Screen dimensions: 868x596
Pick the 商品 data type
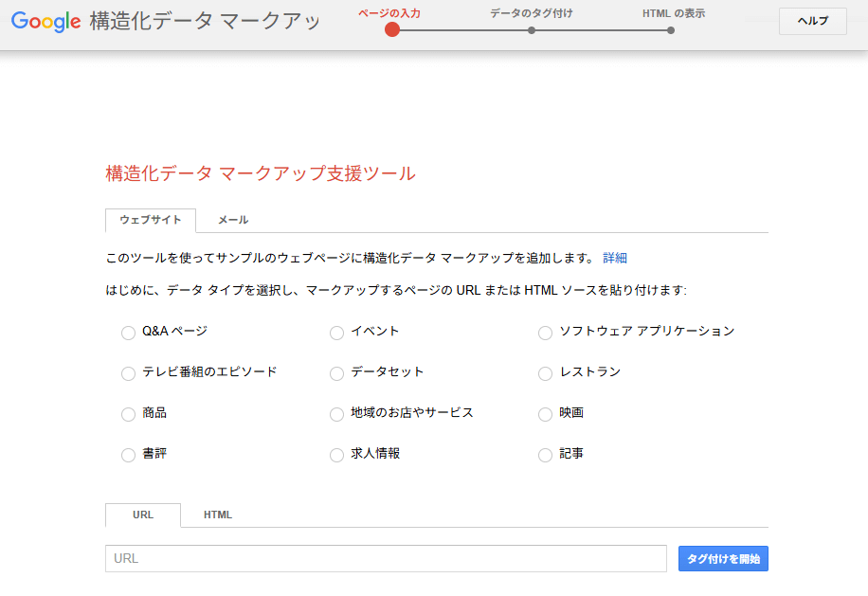pos(129,414)
